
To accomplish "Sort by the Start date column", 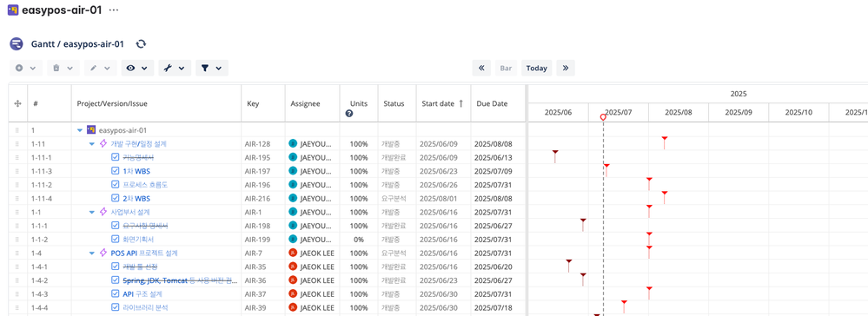I will click(442, 103).
